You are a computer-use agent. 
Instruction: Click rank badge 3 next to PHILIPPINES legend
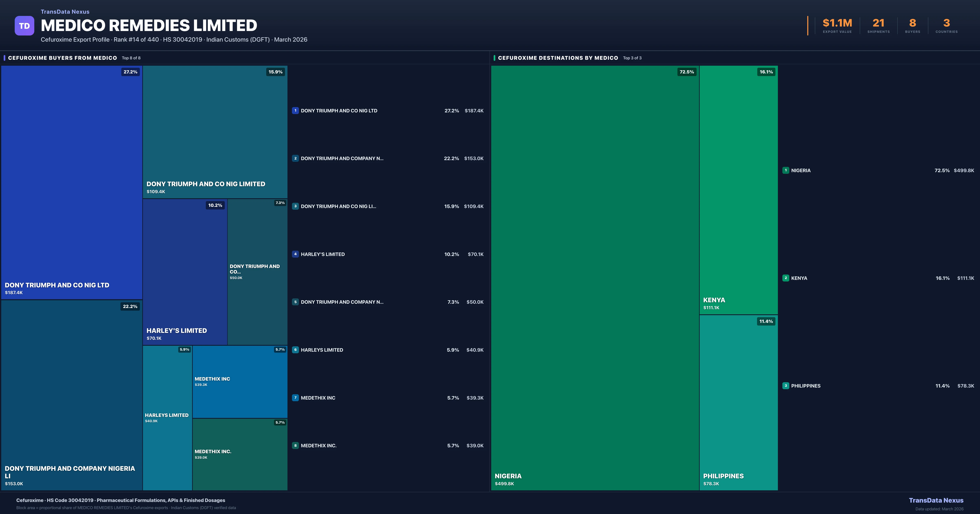(786, 385)
